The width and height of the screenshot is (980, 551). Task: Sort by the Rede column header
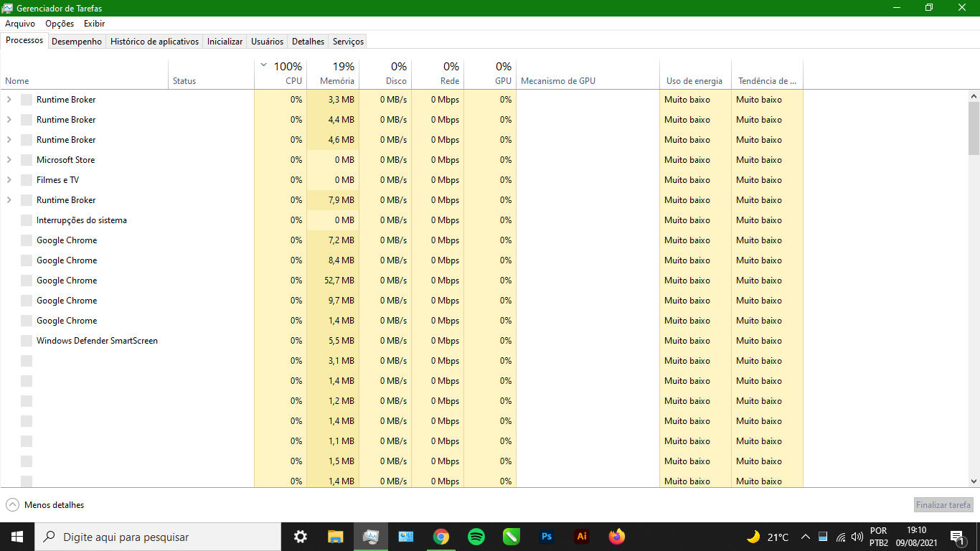click(438, 74)
